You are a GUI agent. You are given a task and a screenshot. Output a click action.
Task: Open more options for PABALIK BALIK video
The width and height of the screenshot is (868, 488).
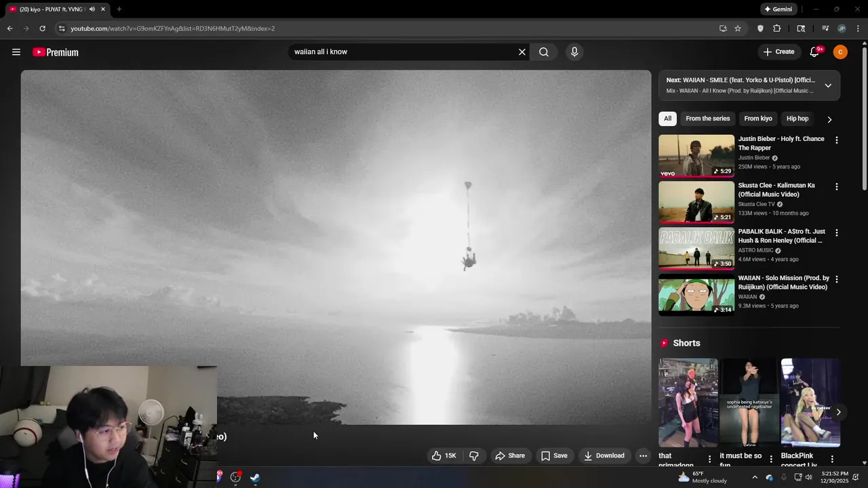coord(836,232)
